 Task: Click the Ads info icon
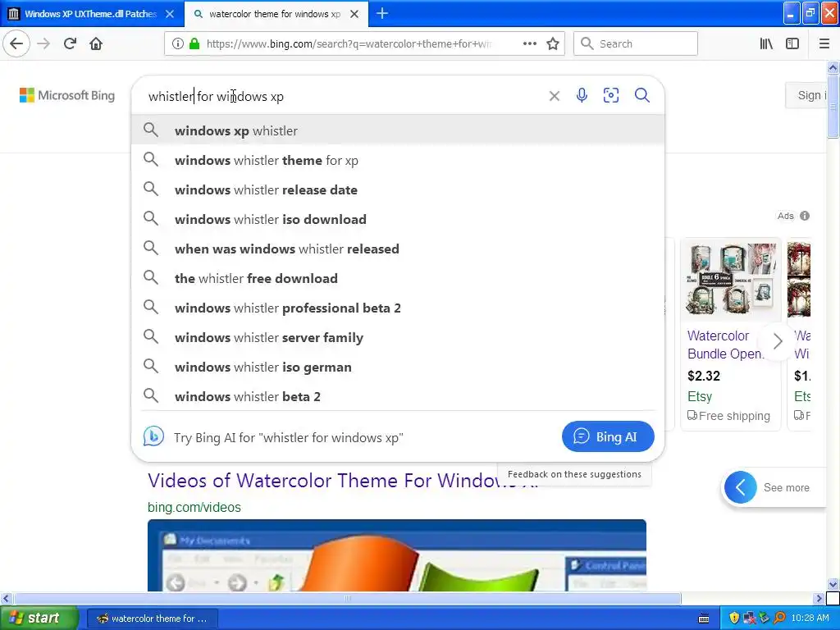pos(805,216)
